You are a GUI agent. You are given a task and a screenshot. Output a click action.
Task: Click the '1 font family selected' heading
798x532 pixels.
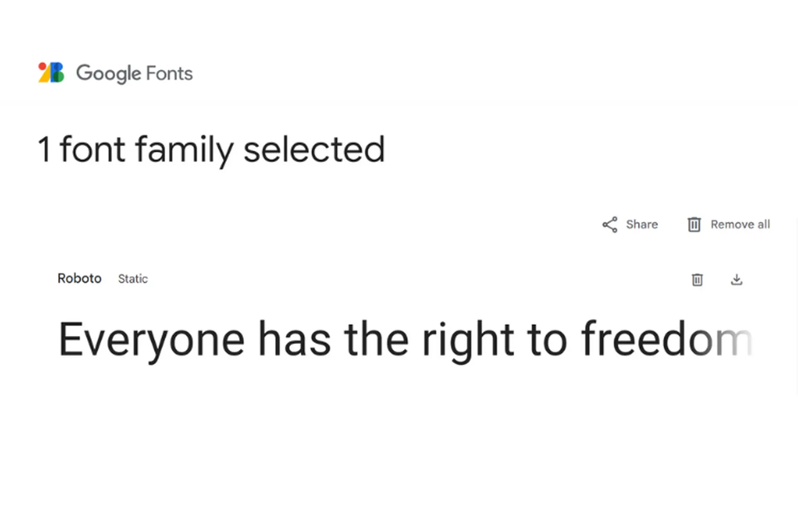212,150
